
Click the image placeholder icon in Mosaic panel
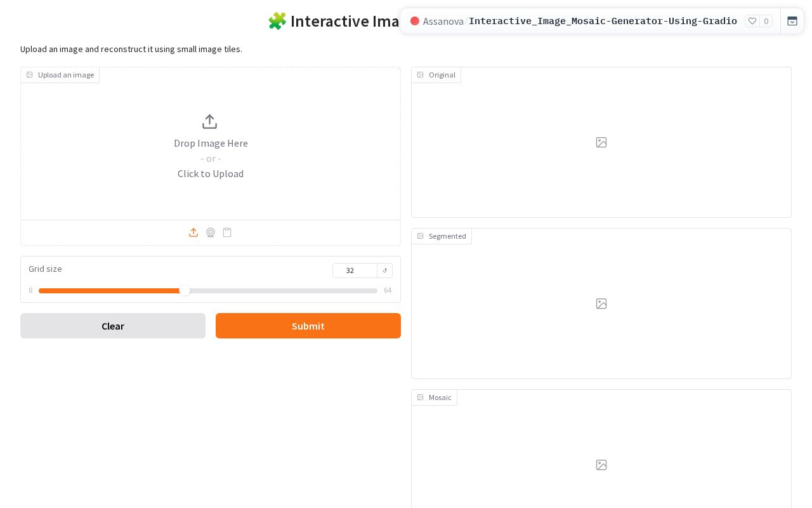601,465
